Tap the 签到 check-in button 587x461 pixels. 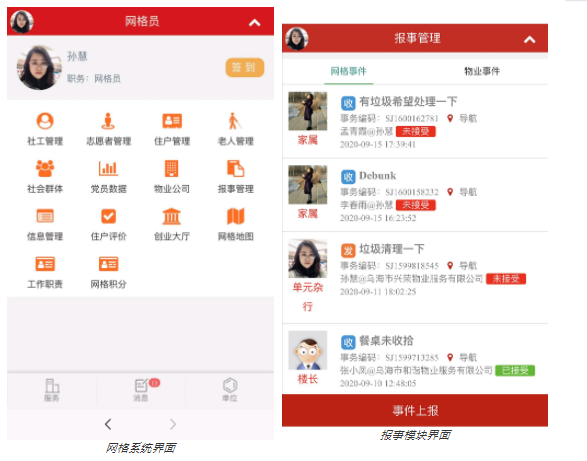(244, 67)
